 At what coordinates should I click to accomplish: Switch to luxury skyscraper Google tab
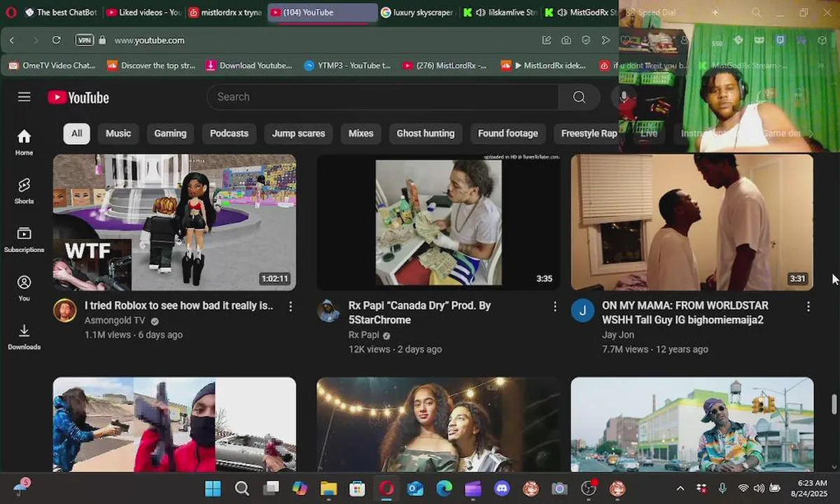coord(418,13)
